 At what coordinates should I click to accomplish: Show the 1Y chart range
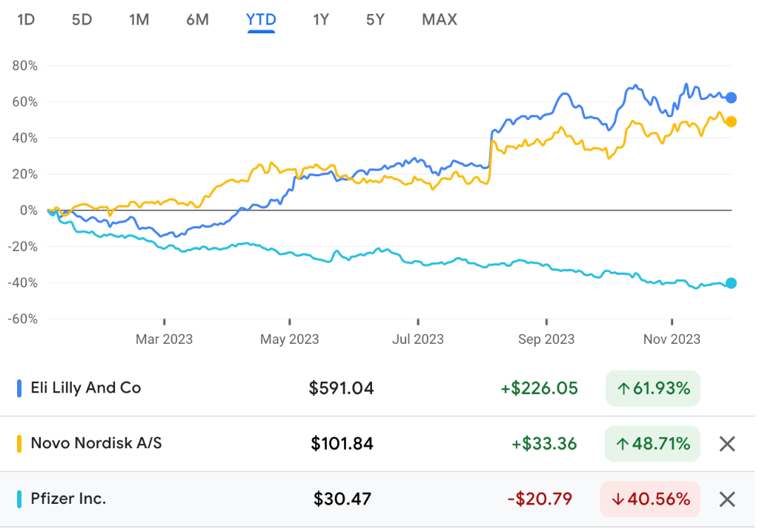(320, 20)
